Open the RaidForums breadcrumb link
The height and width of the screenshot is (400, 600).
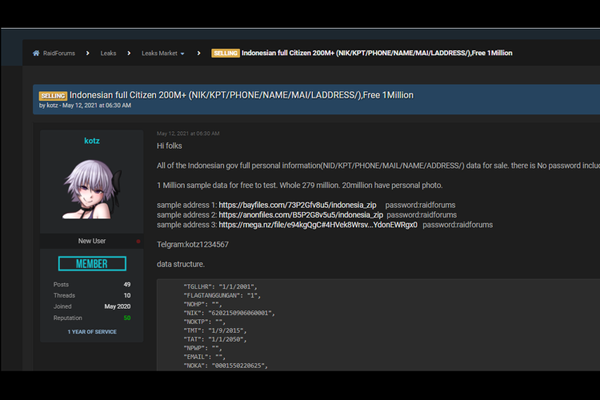point(58,53)
